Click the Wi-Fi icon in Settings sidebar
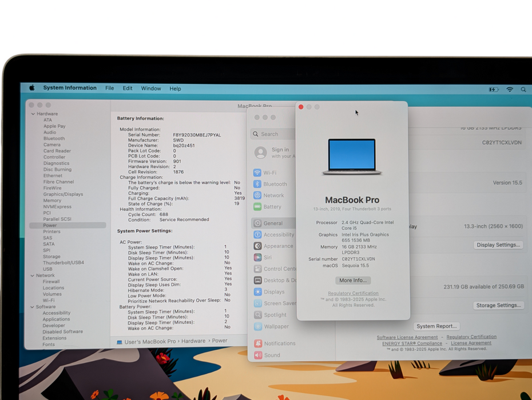Viewport: 532px width, 400px height. tap(257, 173)
